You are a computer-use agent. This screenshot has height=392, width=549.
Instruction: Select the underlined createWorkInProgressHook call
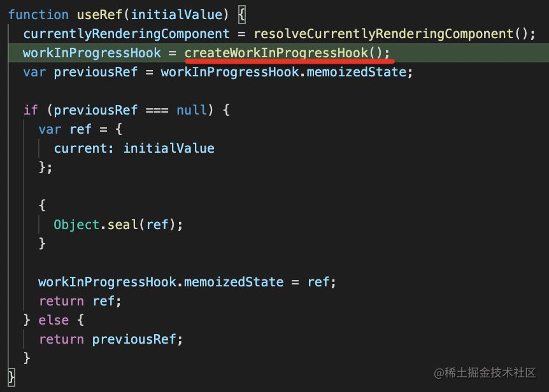click(x=287, y=53)
